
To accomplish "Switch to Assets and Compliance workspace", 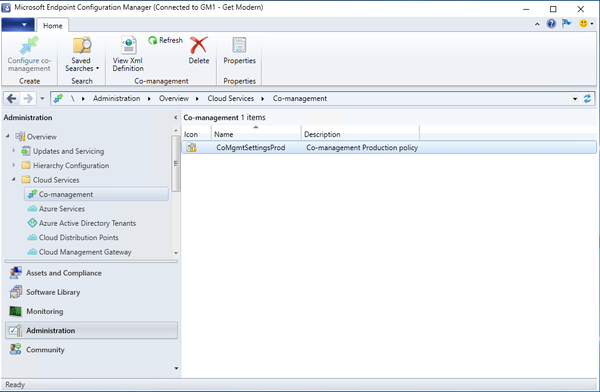I will (91, 273).
